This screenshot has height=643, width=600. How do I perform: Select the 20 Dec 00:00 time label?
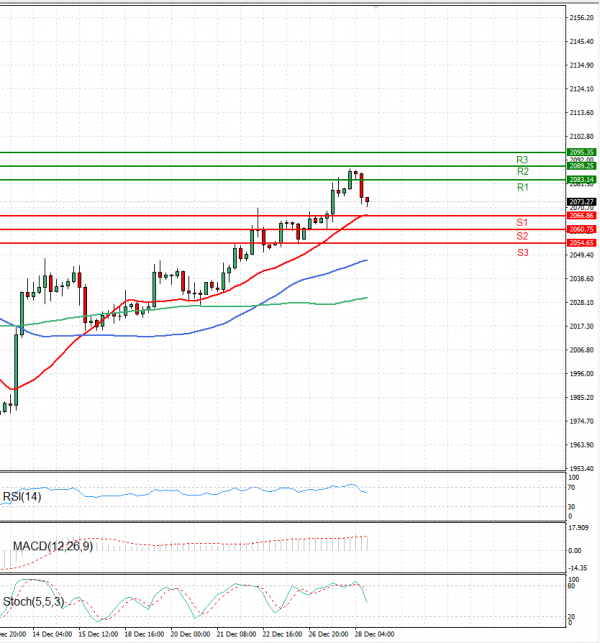click(x=190, y=634)
